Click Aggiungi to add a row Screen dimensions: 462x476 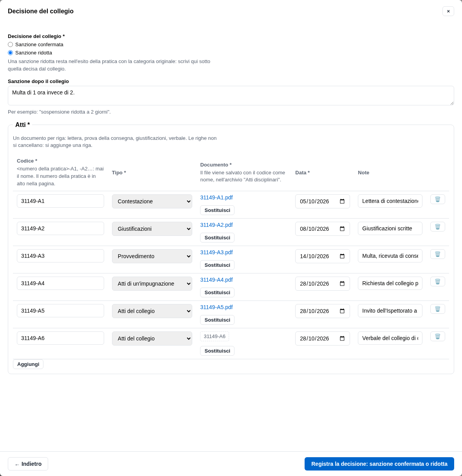point(28,364)
